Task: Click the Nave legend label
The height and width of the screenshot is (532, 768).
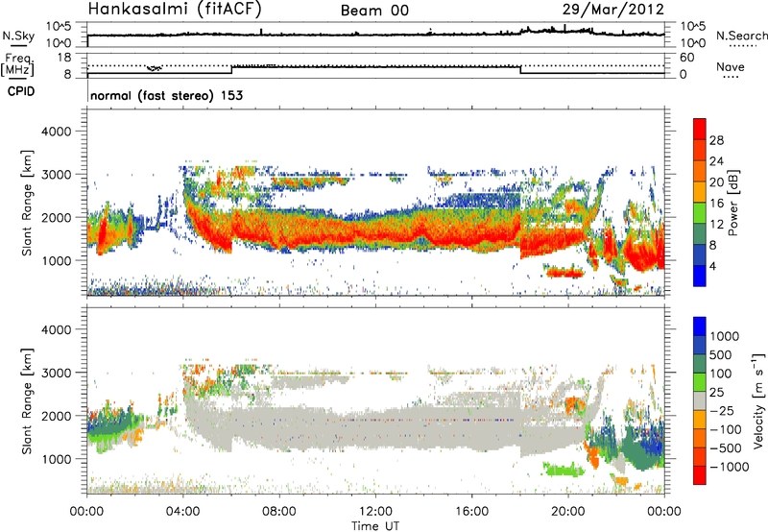Action: tap(731, 66)
